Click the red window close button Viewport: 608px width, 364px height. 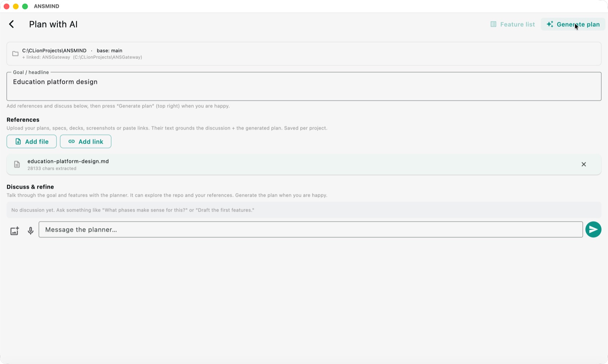pyautogui.click(x=6, y=6)
